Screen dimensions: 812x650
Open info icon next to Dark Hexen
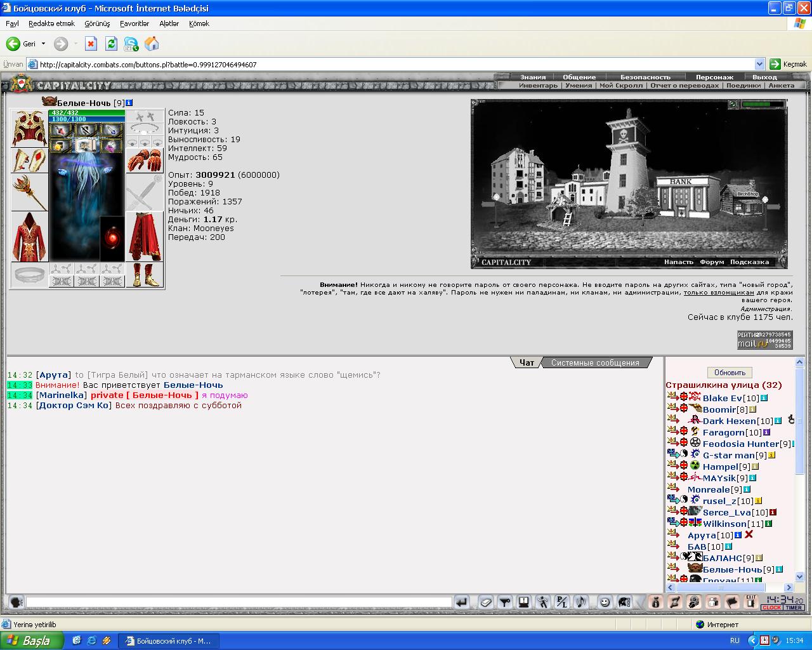[x=778, y=421]
